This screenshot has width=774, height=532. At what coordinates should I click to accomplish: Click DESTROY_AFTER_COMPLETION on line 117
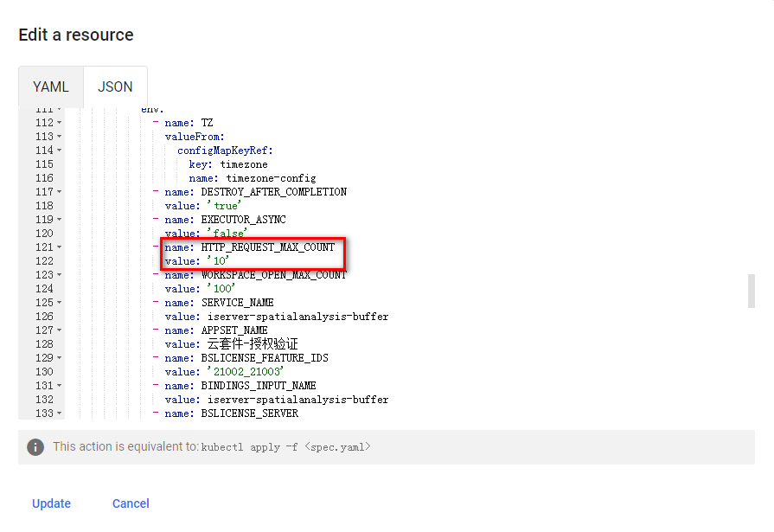coord(274,192)
